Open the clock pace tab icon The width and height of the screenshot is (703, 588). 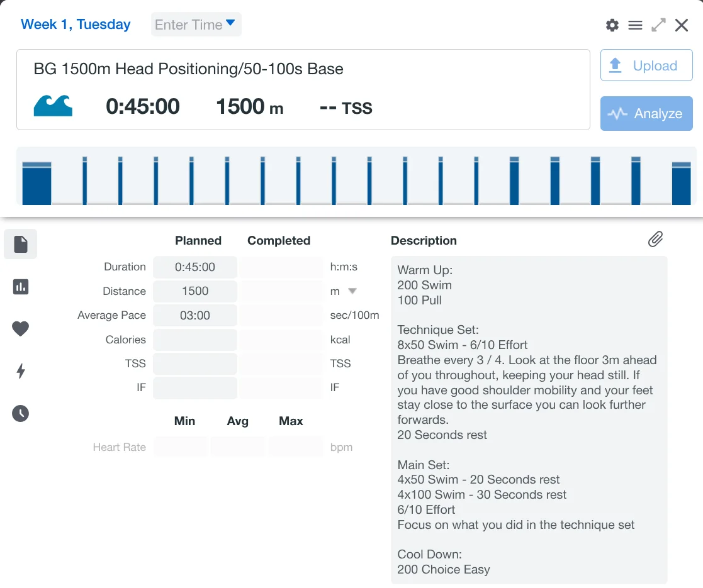[x=21, y=413]
